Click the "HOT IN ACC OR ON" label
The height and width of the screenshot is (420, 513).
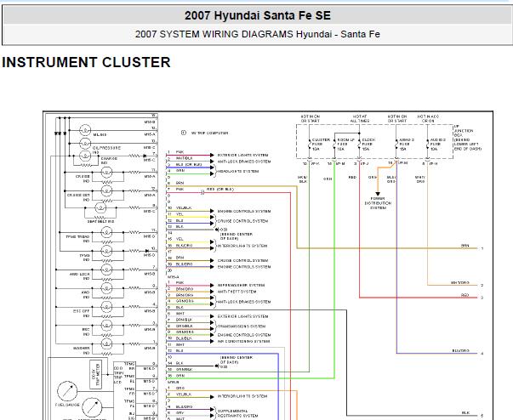coord(428,119)
